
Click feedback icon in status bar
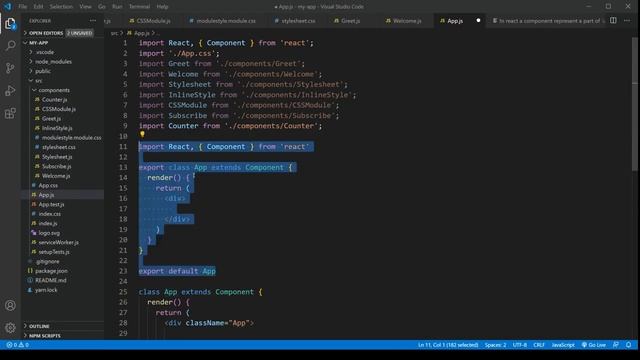[616, 345]
